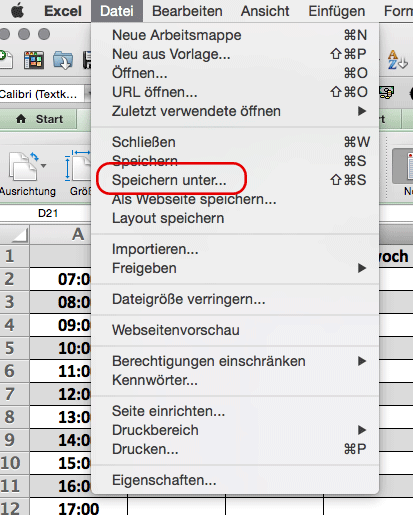Click the open folder toolbar icon
The image size is (413, 515).
point(63,60)
